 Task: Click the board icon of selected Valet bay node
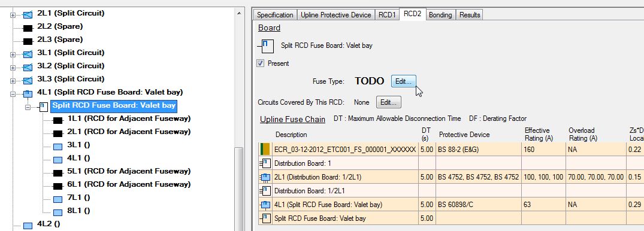pyautogui.click(x=43, y=107)
